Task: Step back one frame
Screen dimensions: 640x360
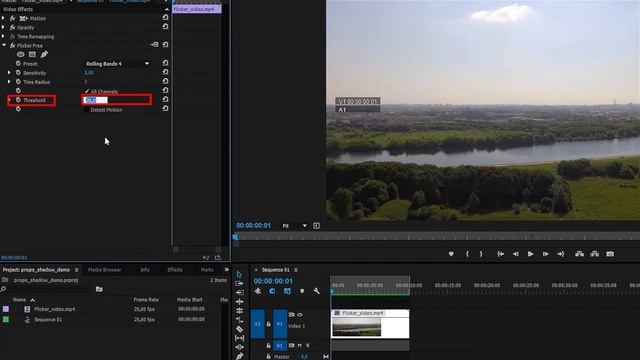Action: (x=516, y=254)
